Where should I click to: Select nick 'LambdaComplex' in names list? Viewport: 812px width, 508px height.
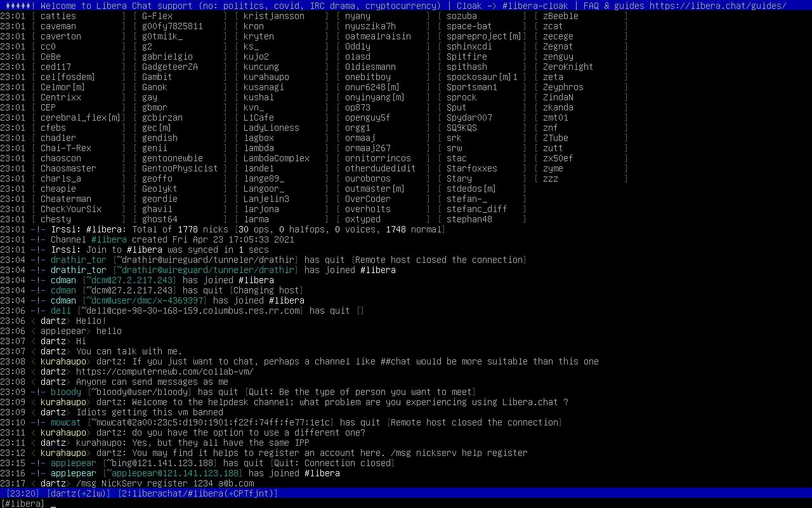click(x=277, y=158)
